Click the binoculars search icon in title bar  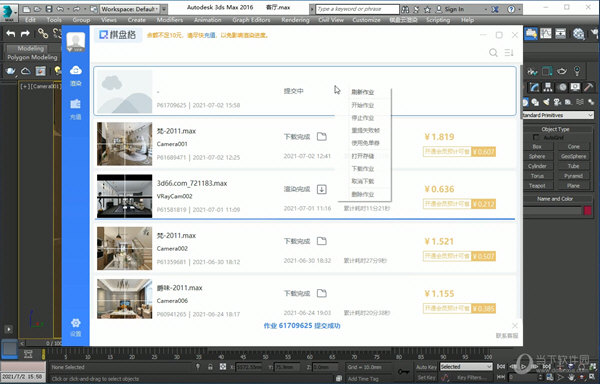pos(405,9)
